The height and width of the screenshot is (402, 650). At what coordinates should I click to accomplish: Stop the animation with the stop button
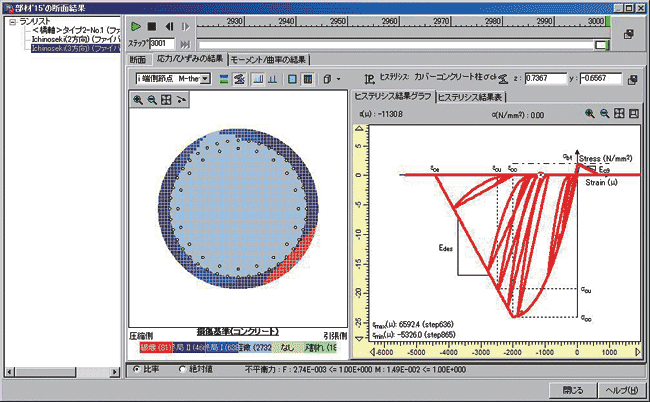coord(152,27)
